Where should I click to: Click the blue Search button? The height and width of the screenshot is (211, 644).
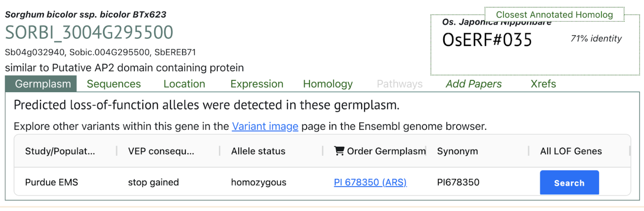pyautogui.click(x=569, y=182)
